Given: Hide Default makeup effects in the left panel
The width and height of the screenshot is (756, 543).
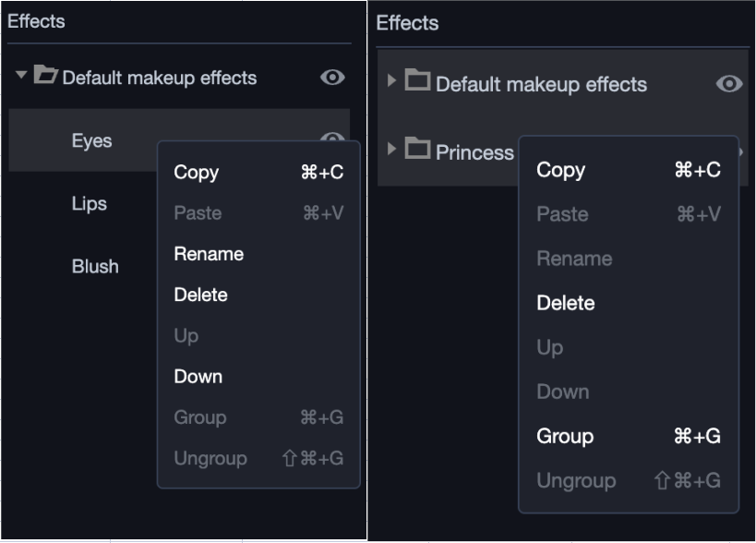Looking at the screenshot, I should click(x=332, y=78).
